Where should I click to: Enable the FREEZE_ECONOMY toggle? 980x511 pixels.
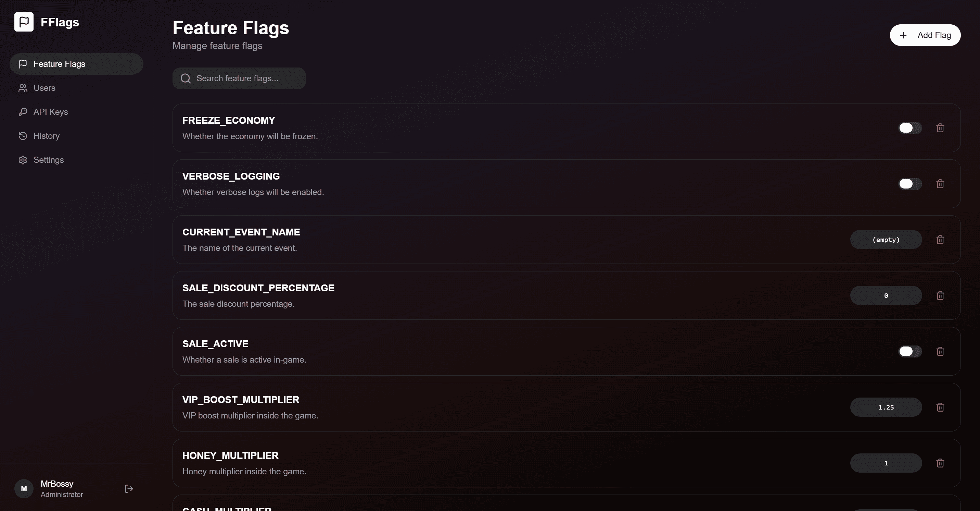pos(909,127)
